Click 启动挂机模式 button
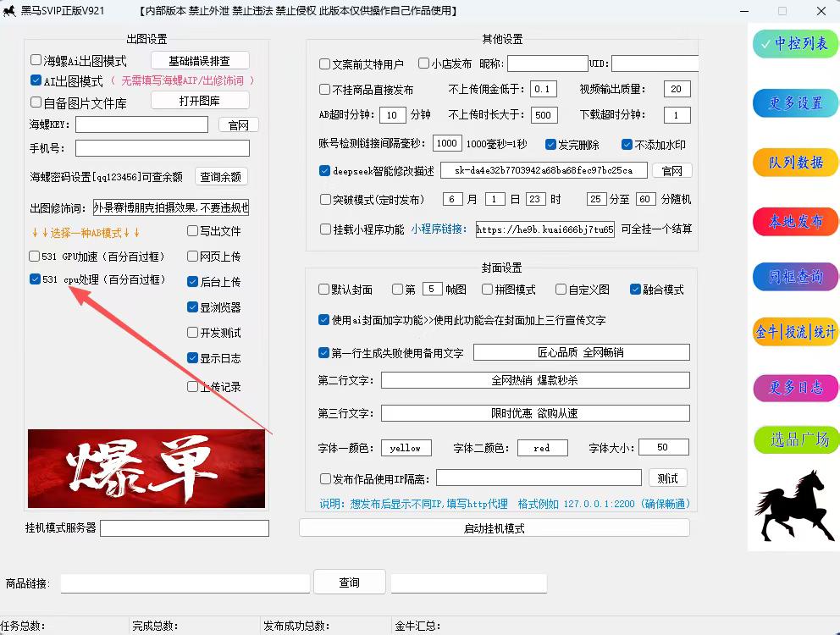This screenshot has height=635, width=840. click(x=495, y=528)
